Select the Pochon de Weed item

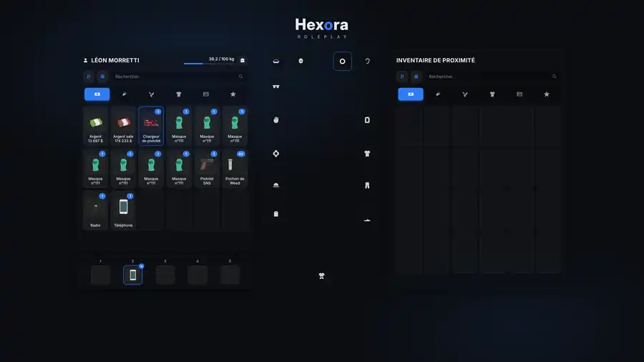click(235, 168)
